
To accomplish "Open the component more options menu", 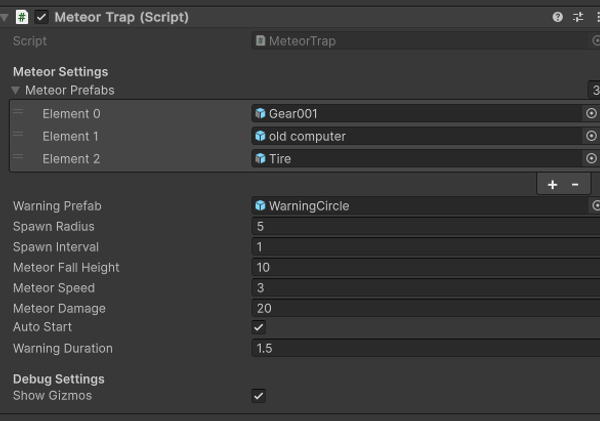I will tap(596, 17).
